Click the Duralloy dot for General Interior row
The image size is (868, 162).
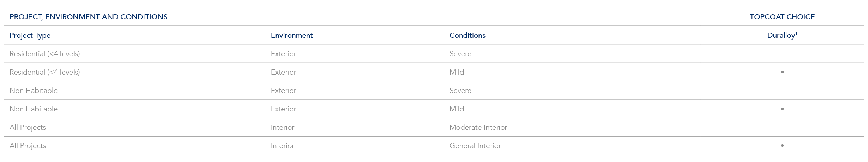782,146
